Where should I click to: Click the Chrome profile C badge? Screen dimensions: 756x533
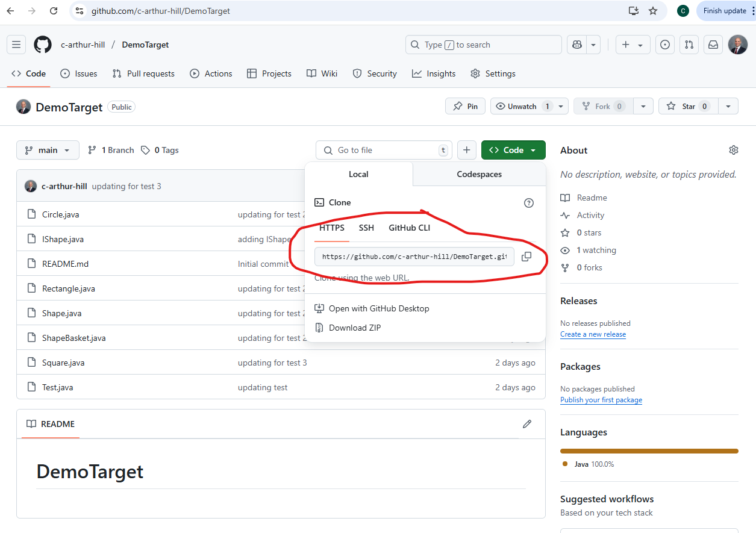[683, 11]
